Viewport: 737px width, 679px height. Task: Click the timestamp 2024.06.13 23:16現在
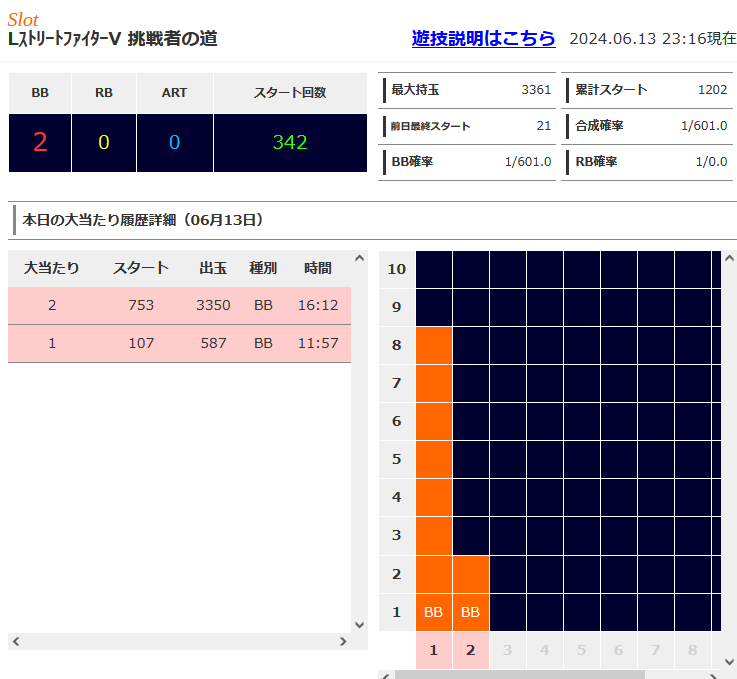(x=652, y=39)
